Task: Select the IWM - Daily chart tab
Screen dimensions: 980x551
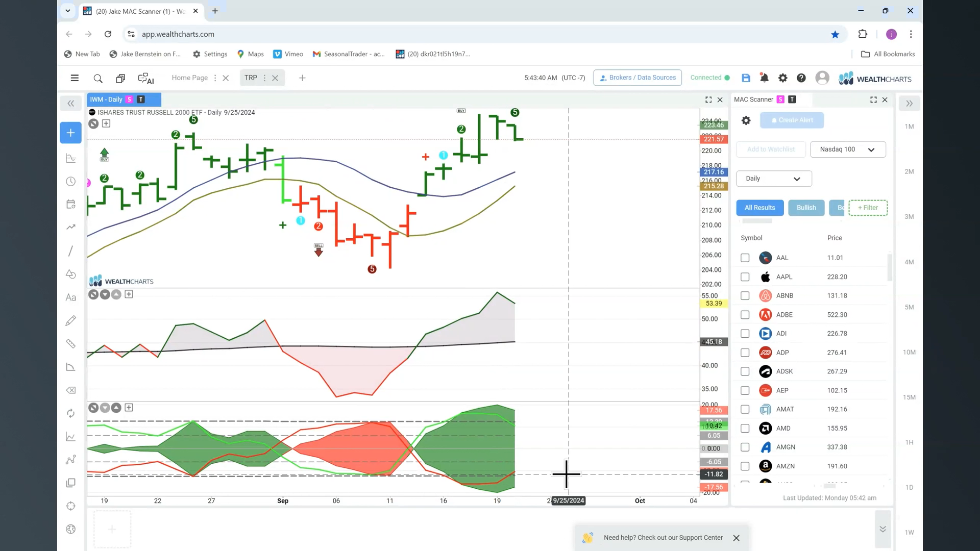Action: [124, 99]
